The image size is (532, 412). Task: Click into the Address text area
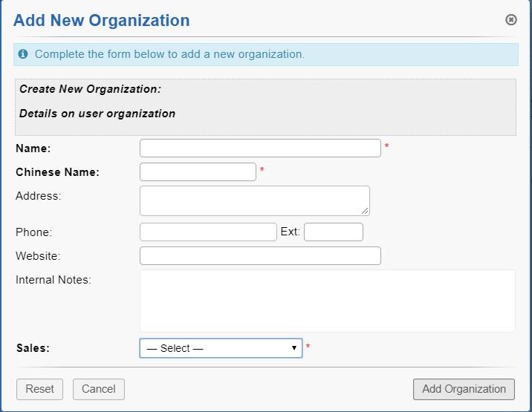254,200
